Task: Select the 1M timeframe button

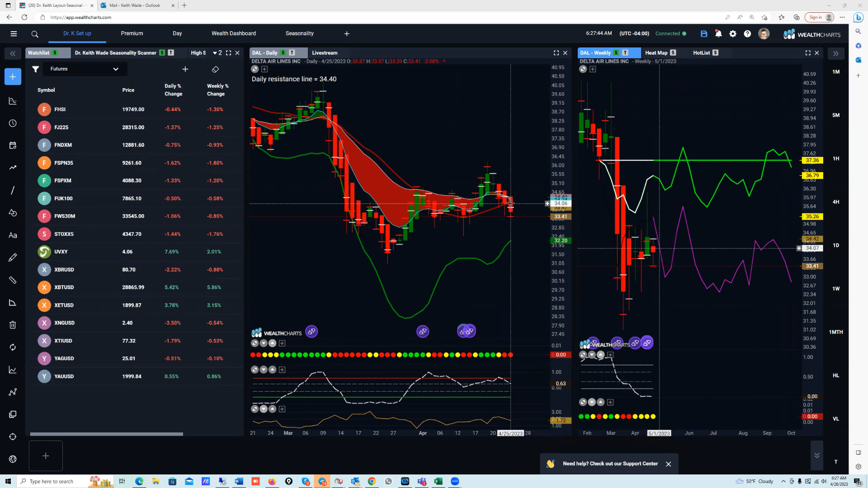Action: (x=835, y=72)
